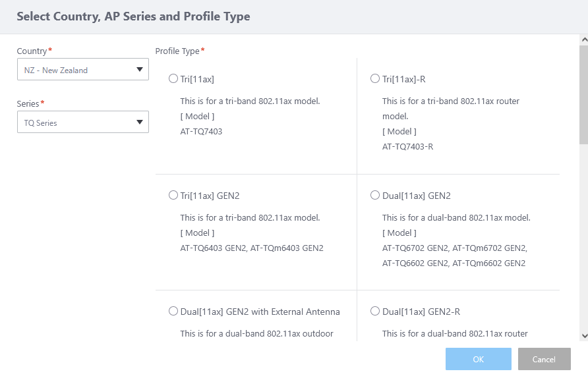Click the AT-TQ7403-R model text
The height and width of the screenshot is (384, 588).
click(407, 146)
